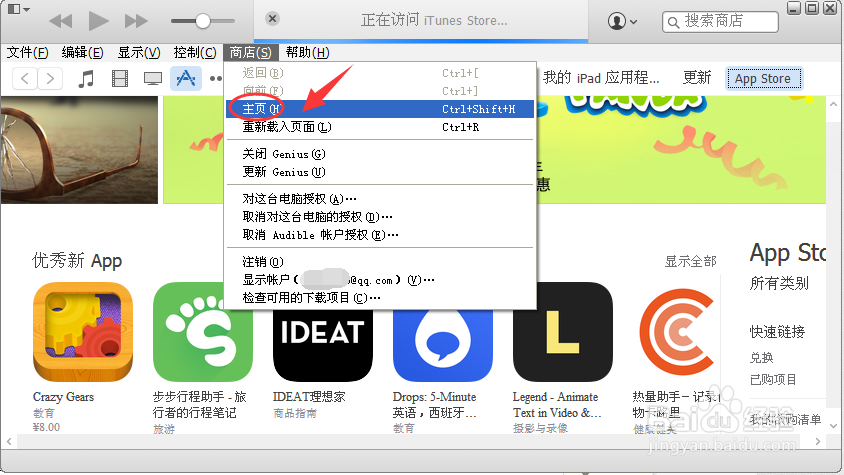Open the 热量助手 app icon
This screenshot has width=844, height=475.
[677, 332]
